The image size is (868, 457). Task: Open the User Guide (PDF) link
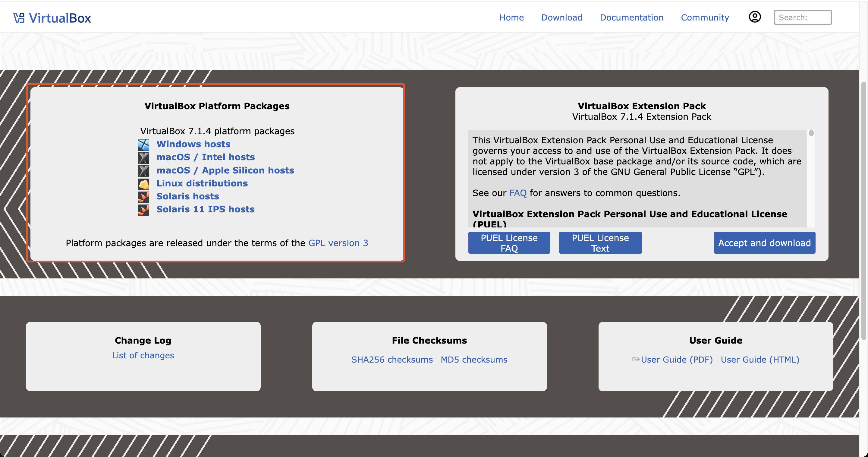click(x=677, y=360)
